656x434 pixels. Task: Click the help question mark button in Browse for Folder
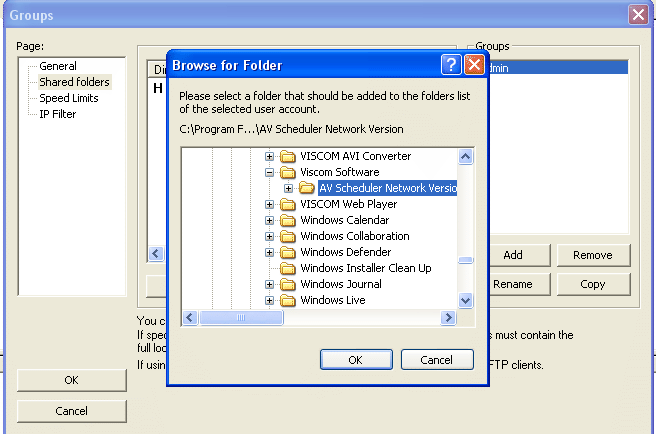click(451, 65)
